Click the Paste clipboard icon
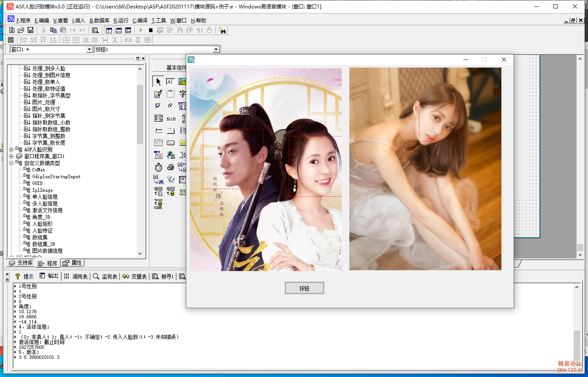This screenshot has width=588, height=377. point(63,30)
